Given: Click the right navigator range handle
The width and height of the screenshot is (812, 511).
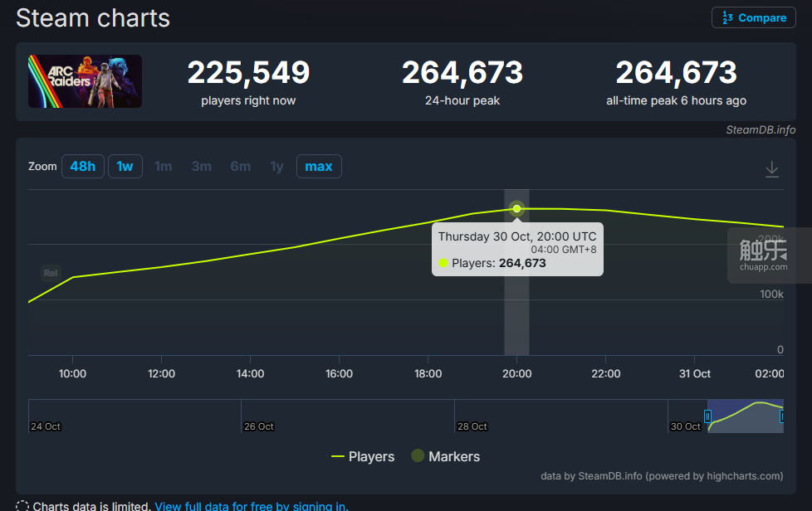Looking at the screenshot, I should click(x=783, y=416).
